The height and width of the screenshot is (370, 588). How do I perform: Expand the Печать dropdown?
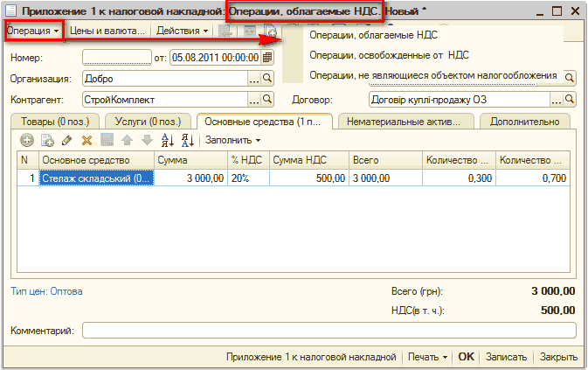click(427, 357)
